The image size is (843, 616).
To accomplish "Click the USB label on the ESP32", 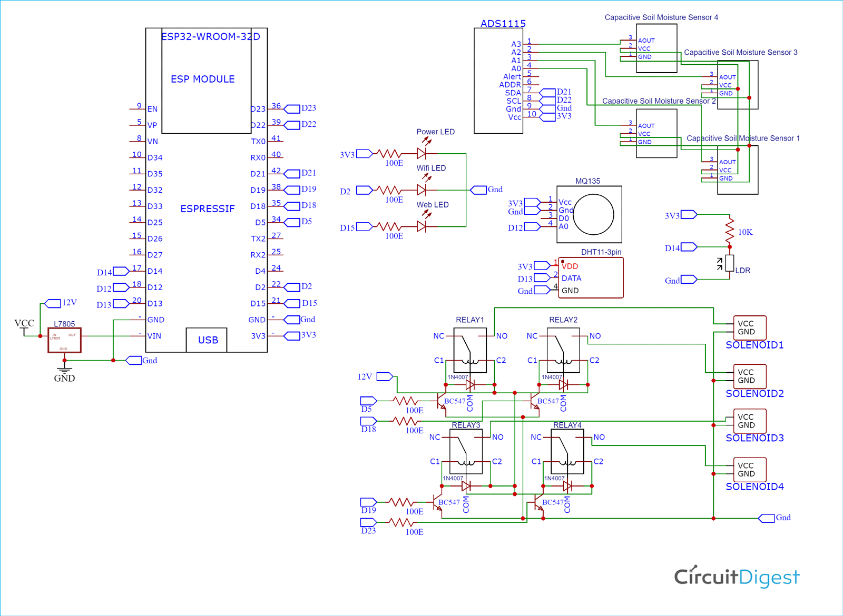I will click(207, 340).
